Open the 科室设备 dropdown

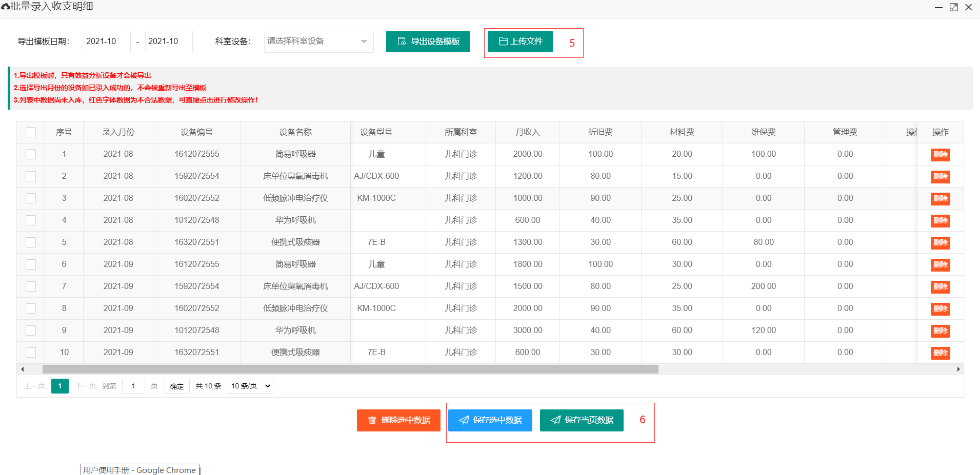(x=318, y=42)
